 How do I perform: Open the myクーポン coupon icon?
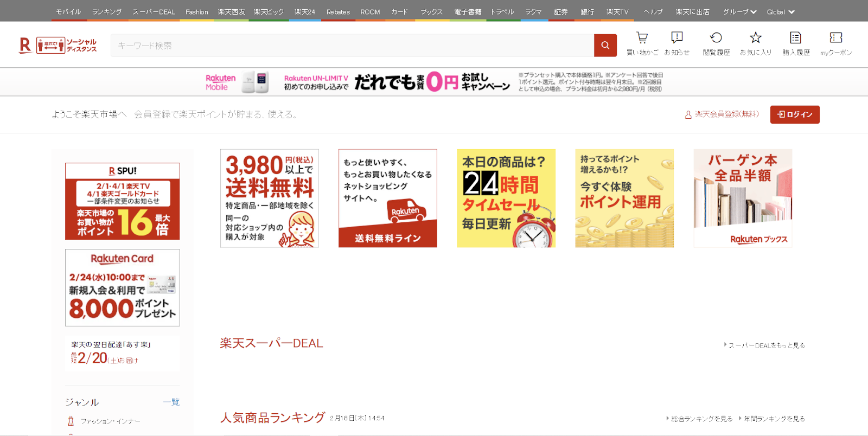(836, 37)
